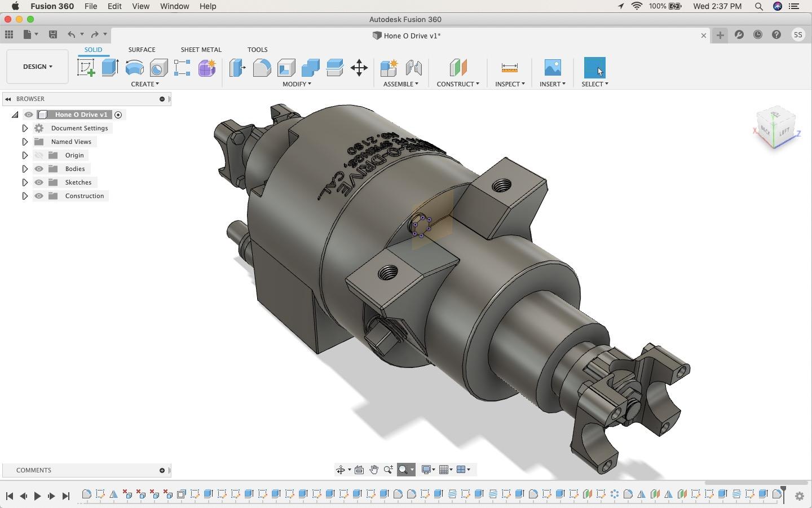Select the Look At tool
Screen dimensions: 812x508
click(359, 470)
